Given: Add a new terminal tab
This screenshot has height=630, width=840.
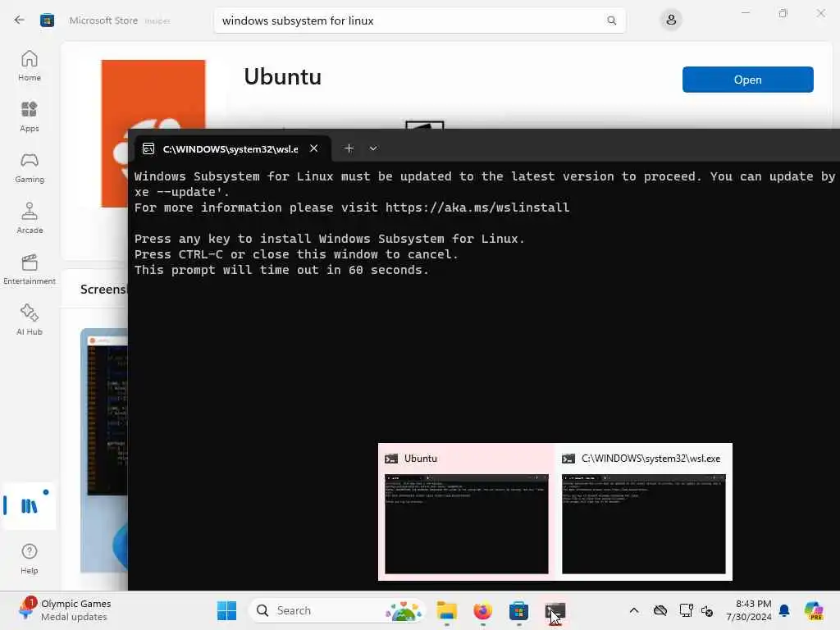Looking at the screenshot, I should [349, 148].
